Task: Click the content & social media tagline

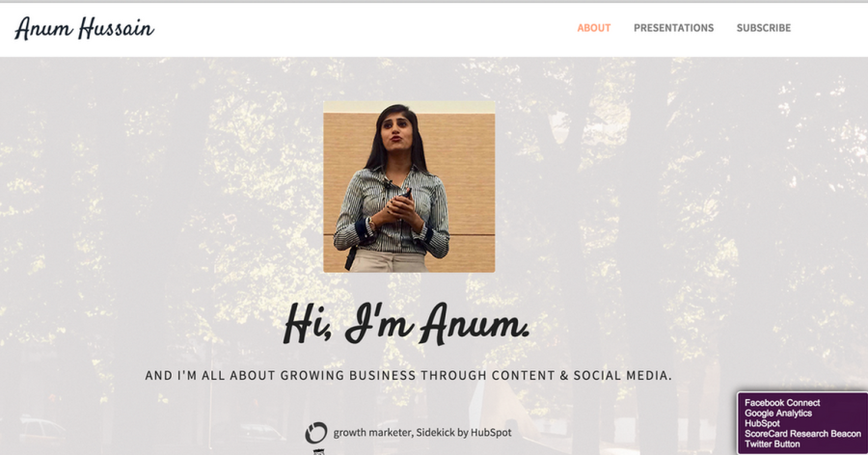Action: point(409,375)
